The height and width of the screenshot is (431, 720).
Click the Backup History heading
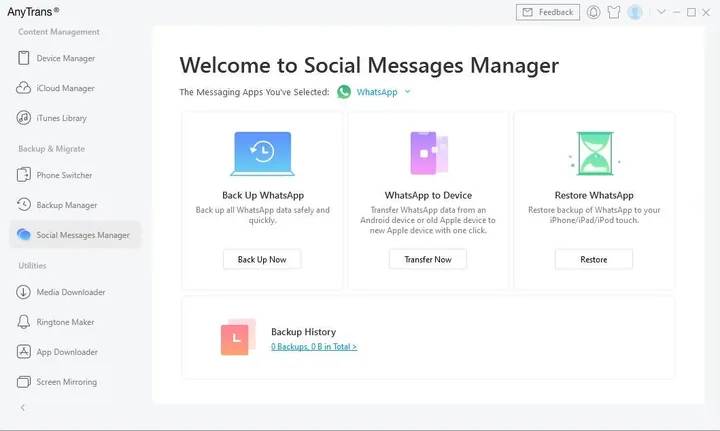pos(304,331)
